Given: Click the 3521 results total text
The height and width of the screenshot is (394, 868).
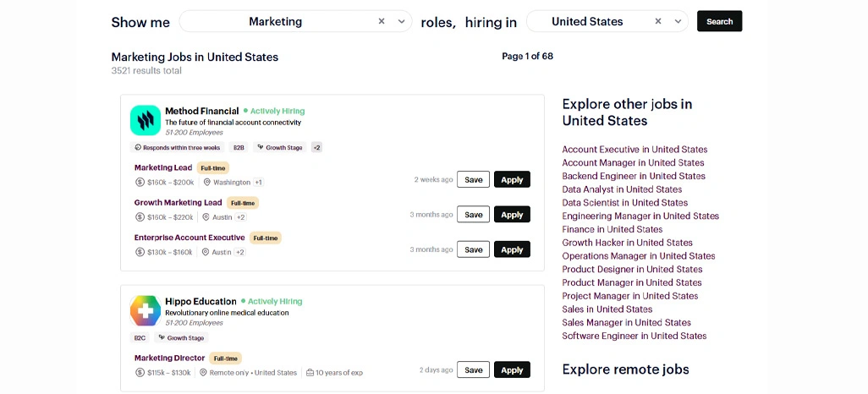Looking at the screenshot, I should (x=146, y=71).
